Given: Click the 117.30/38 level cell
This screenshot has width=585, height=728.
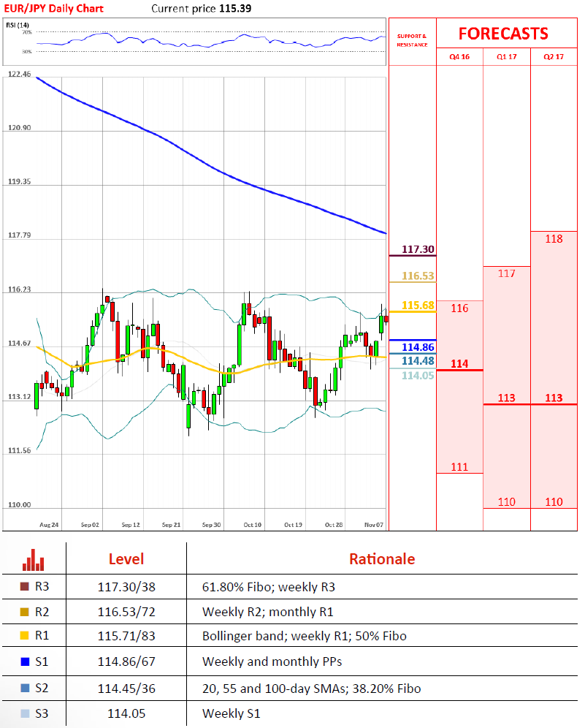Looking at the screenshot, I should click(x=126, y=587).
